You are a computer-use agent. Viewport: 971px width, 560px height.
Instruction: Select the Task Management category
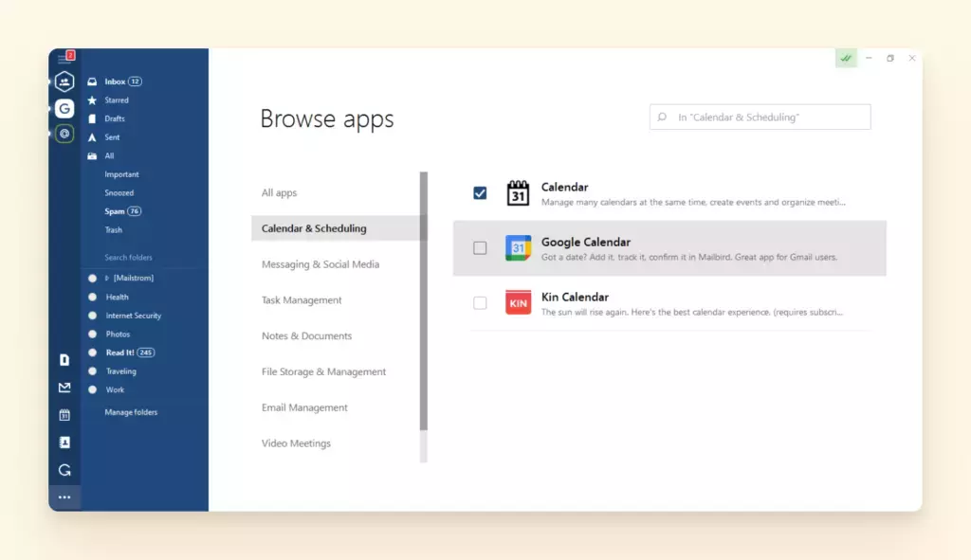tap(302, 300)
